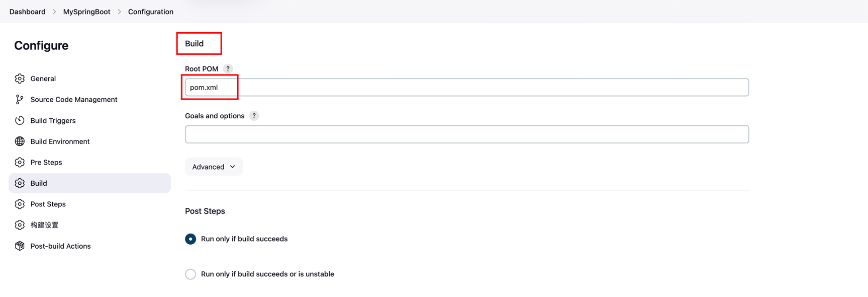
Task: Open the 构建设置 sidebar section
Action: (x=44, y=225)
